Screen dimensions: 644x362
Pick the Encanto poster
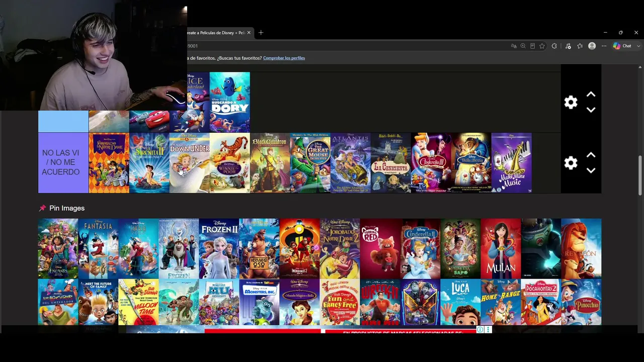58,248
